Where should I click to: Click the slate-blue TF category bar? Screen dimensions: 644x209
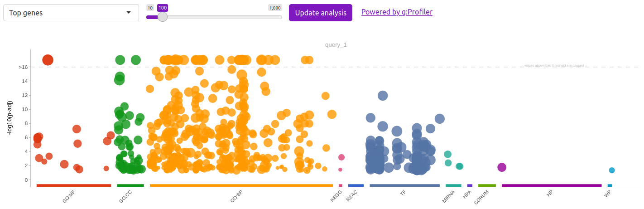[x=404, y=185]
